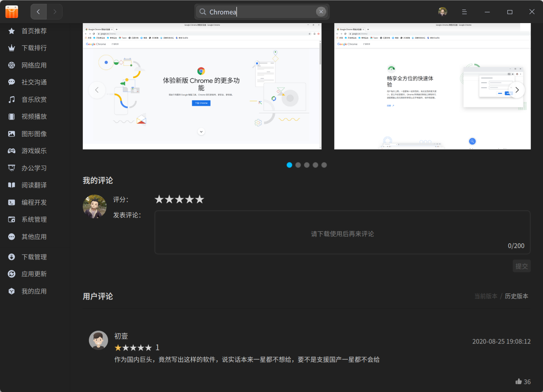This screenshot has width=543, height=392.
Task: Open 音乐欣赏 music note icon
Action: point(12,100)
